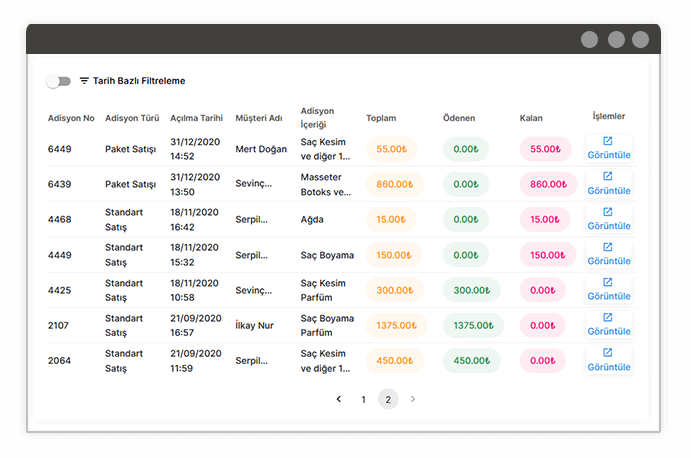Click the Ödenen column header
691x458 pixels.
coord(459,118)
